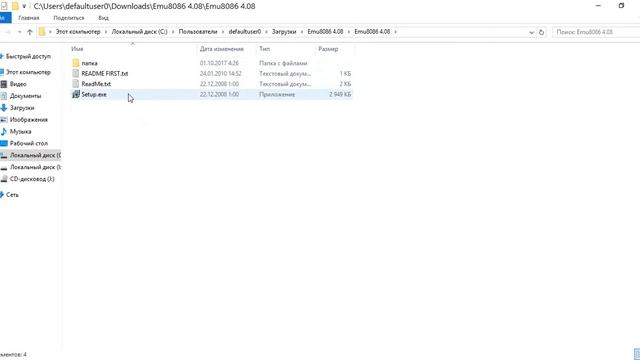The height and width of the screenshot is (360, 640).
Task: Expand chevron after defaultuser0 in breadcrumb
Action: tap(267, 31)
